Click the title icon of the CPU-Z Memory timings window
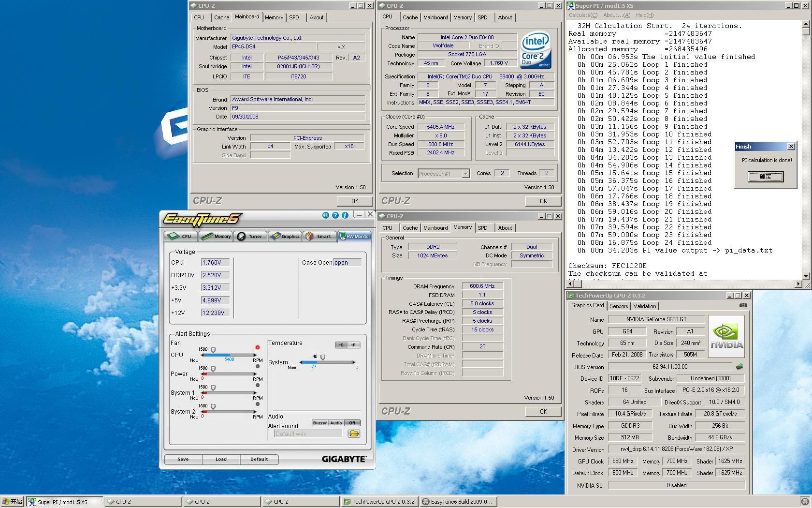 tap(382, 216)
